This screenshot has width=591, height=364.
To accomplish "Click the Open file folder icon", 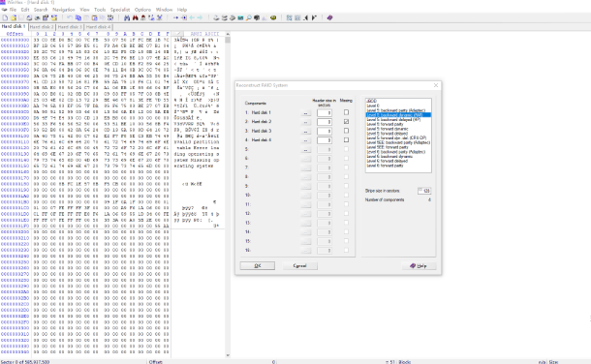I will click(14, 17).
